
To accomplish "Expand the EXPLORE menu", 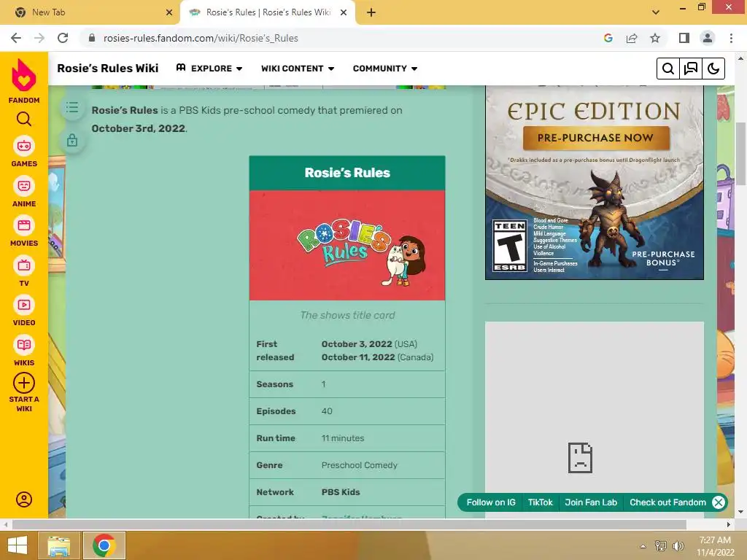I will tap(209, 69).
